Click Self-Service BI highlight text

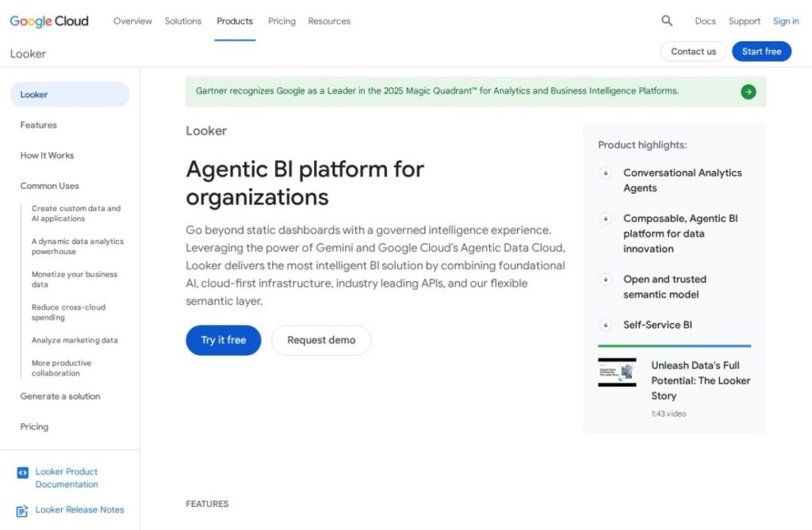(657, 325)
